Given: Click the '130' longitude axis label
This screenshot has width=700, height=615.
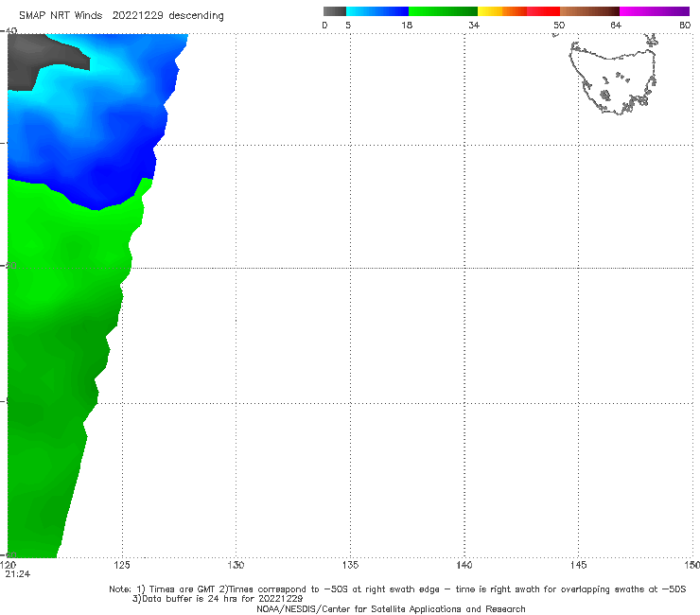Looking at the screenshot, I should [236, 566].
